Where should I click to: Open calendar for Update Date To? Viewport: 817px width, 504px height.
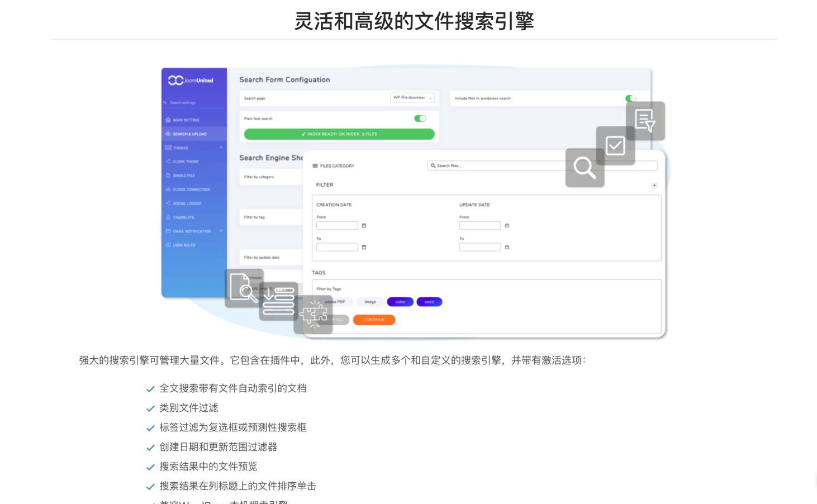click(507, 247)
